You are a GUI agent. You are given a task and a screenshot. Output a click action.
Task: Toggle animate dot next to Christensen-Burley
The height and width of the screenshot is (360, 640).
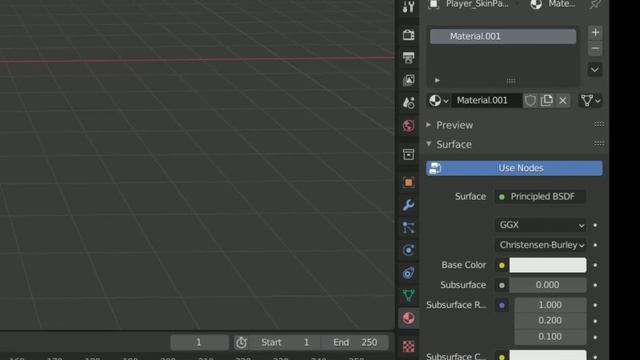tap(595, 245)
